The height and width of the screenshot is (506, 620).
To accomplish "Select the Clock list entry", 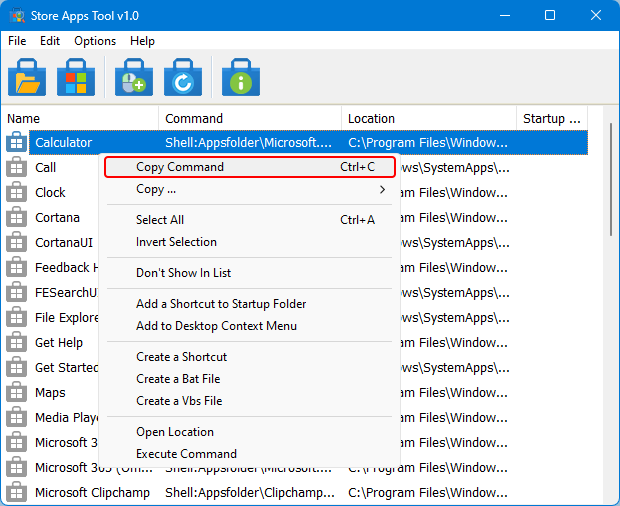I will click(50, 193).
